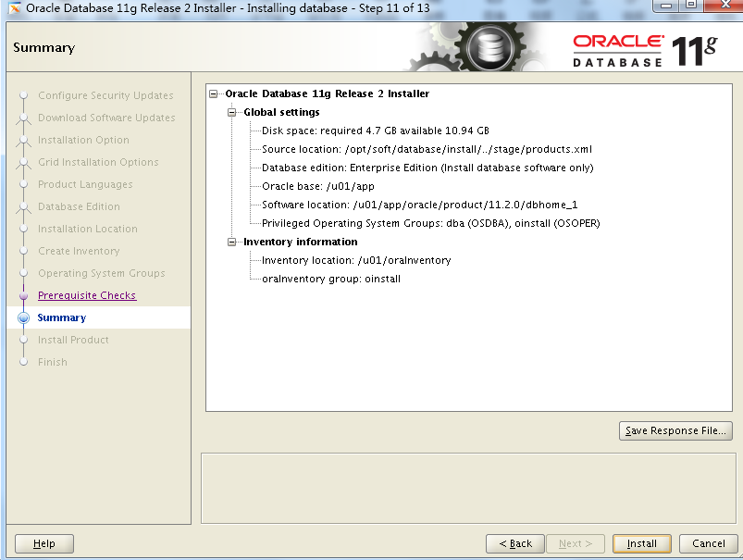Select the Privileged Operating System Groups row
743x560 pixels.
click(x=431, y=223)
